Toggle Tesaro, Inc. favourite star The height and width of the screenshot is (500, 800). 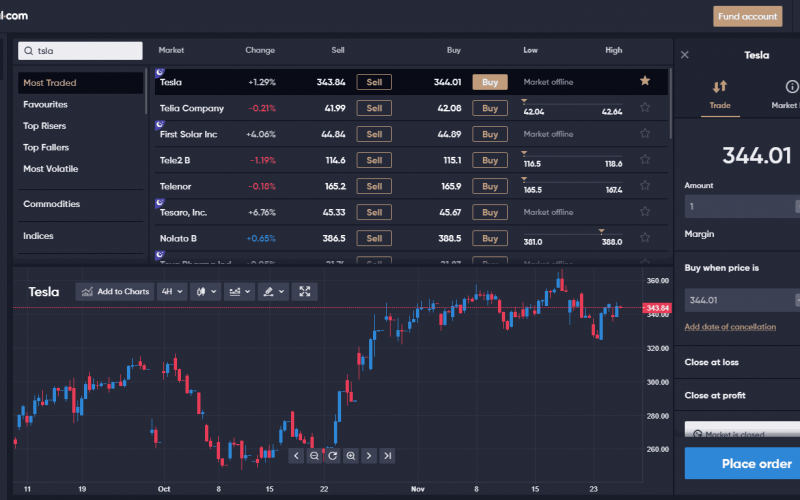click(x=645, y=211)
